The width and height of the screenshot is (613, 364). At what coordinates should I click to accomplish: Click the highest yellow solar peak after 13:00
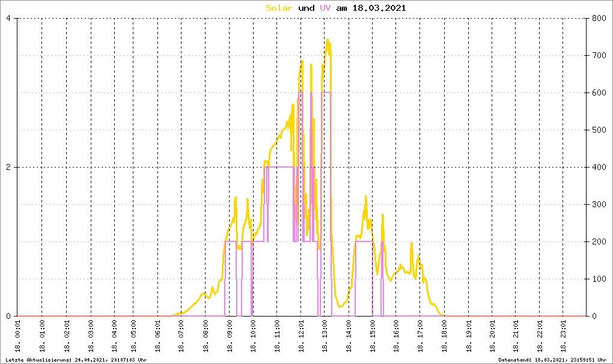[328, 40]
